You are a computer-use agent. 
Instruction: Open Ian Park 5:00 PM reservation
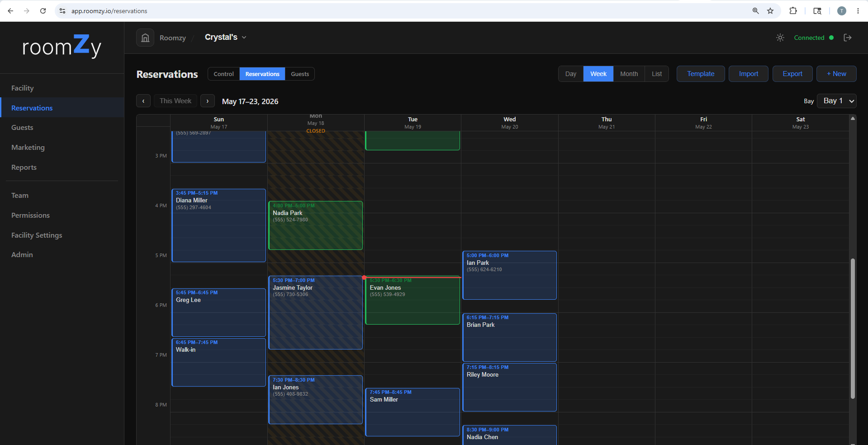click(x=510, y=275)
